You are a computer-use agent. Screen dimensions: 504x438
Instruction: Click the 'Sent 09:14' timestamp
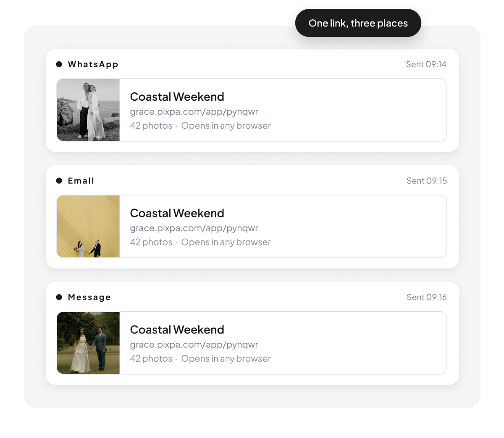pyautogui.click(x=426, y=64)
